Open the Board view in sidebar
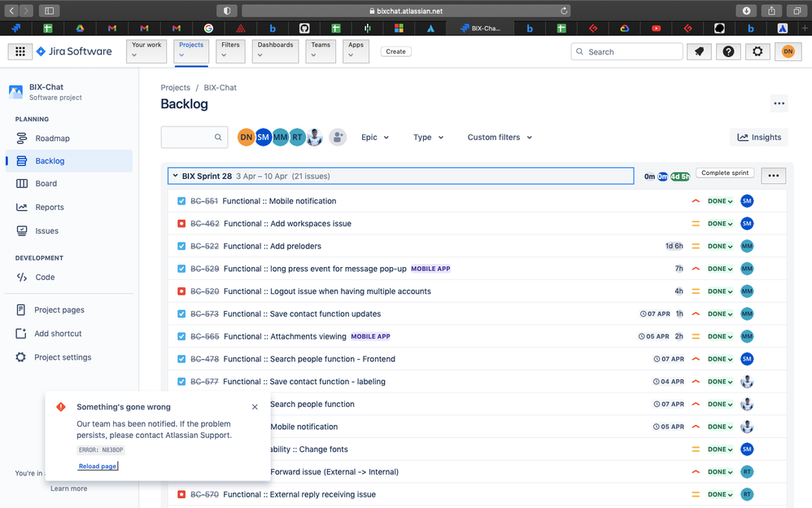 69,183
